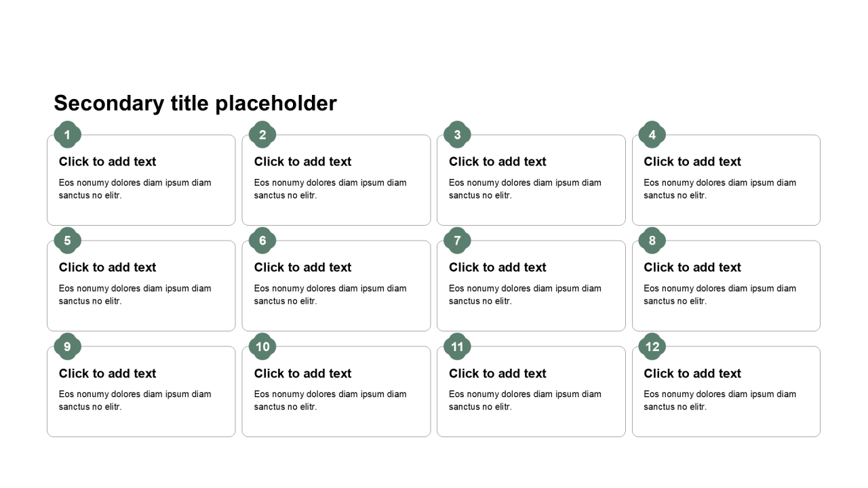
Task: Click the number 1 badge icon
Action: point(67,135)
